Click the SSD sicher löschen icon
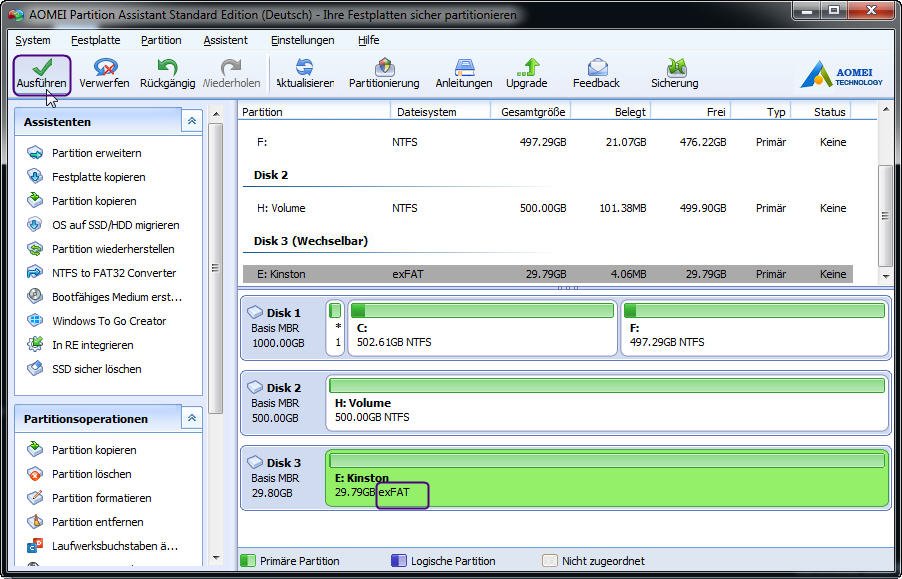Viewport: 902px width, 579px height. pos(35,369)
